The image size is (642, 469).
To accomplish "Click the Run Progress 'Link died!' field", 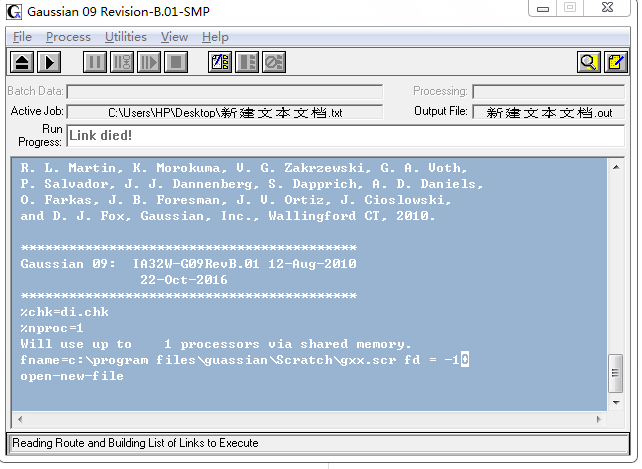I will (346, 136).
